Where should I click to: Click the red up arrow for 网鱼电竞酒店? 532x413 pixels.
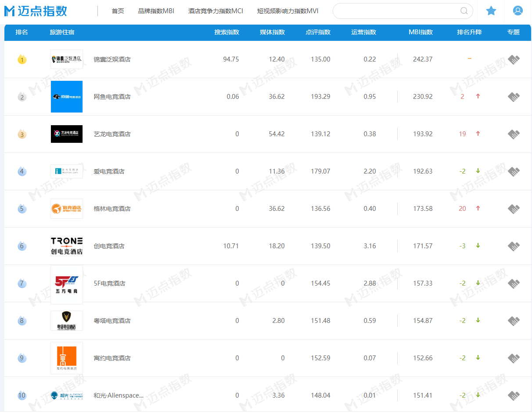click(478, 96)
